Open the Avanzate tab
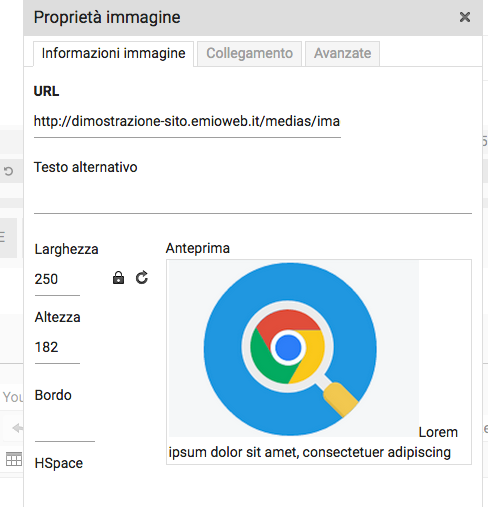The width and height of the screenshot is (488, 507). pyautogui.click(x=342, y=54)
